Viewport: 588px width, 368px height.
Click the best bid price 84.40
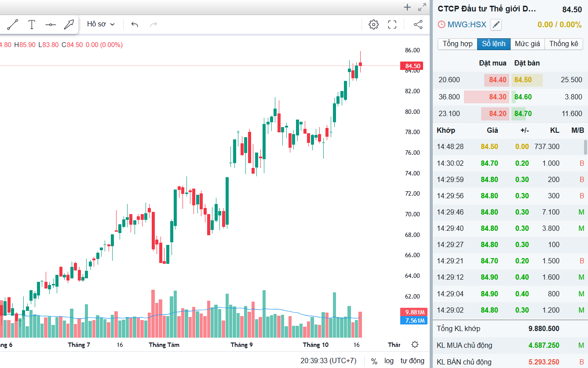point(497,80)
